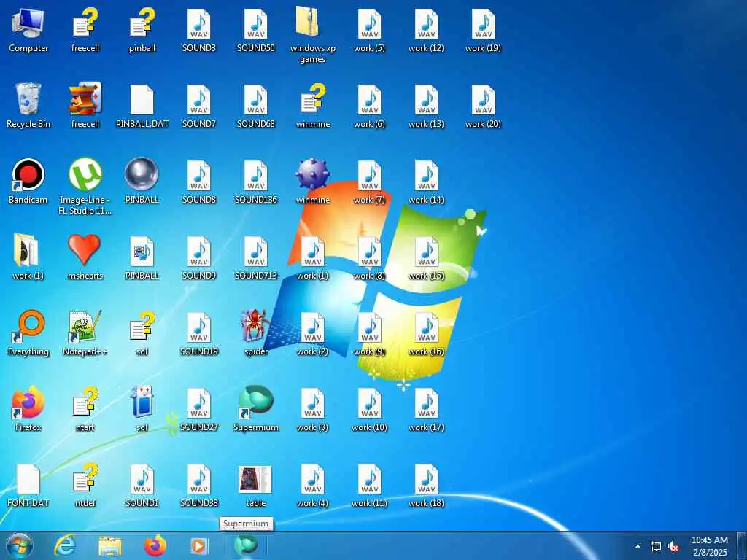Launch Firefox from the taskbar

tap(155, 545)
